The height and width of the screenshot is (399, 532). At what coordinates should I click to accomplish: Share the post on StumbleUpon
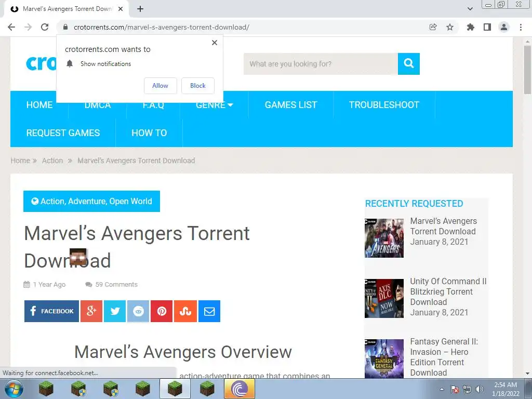point(185,311)
